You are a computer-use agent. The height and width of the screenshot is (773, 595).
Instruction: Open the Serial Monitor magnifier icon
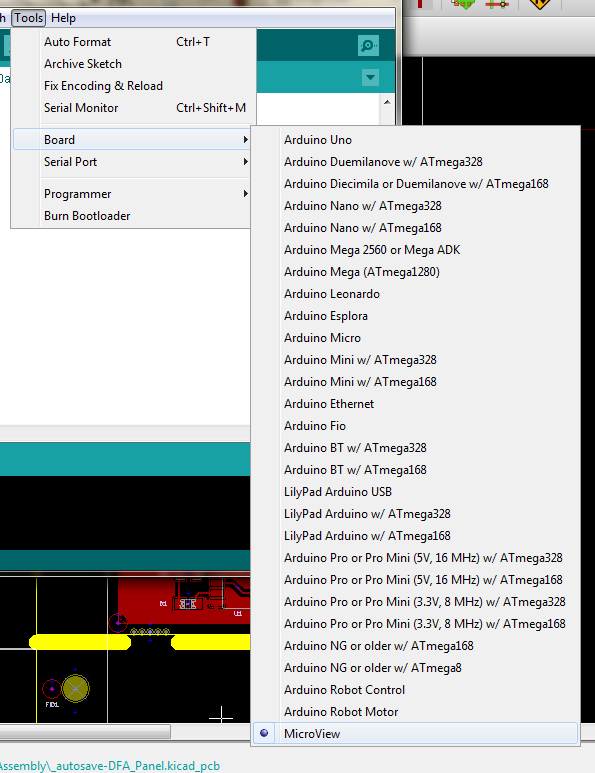(368, 46)
